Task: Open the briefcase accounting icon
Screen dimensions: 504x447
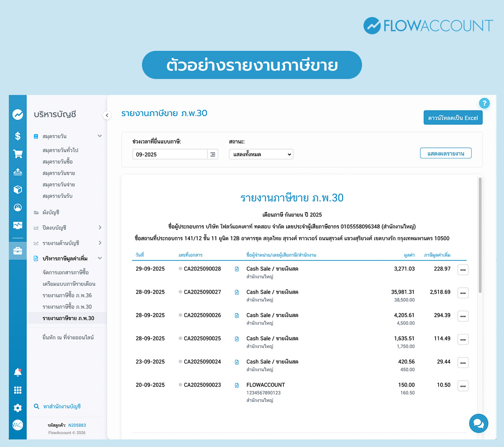Action: [18, 251]
